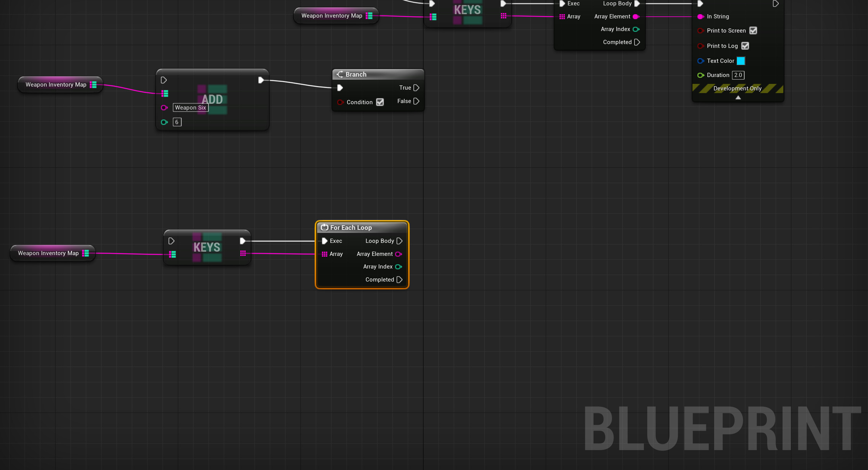
Task: Click Array Index pin on selected For Each Loop
Action: [x=399, y=267]
